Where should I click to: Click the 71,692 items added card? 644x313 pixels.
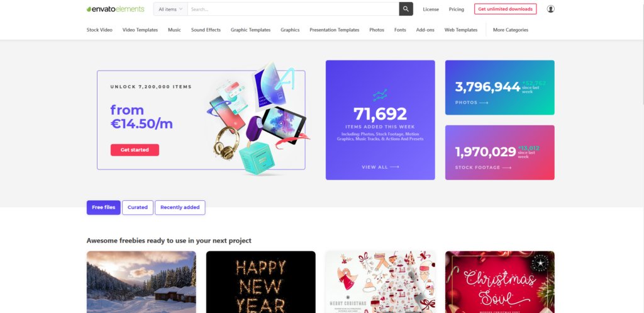380,120
